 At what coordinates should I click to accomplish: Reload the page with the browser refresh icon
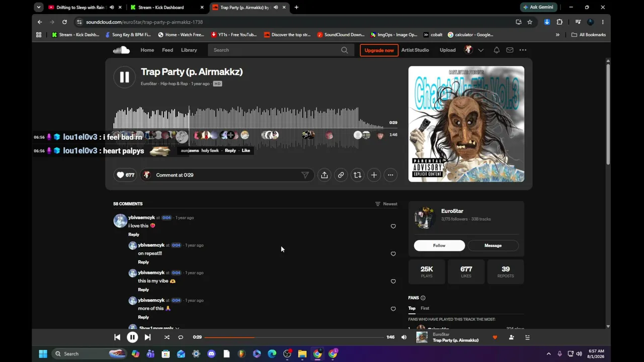(64, 22)
